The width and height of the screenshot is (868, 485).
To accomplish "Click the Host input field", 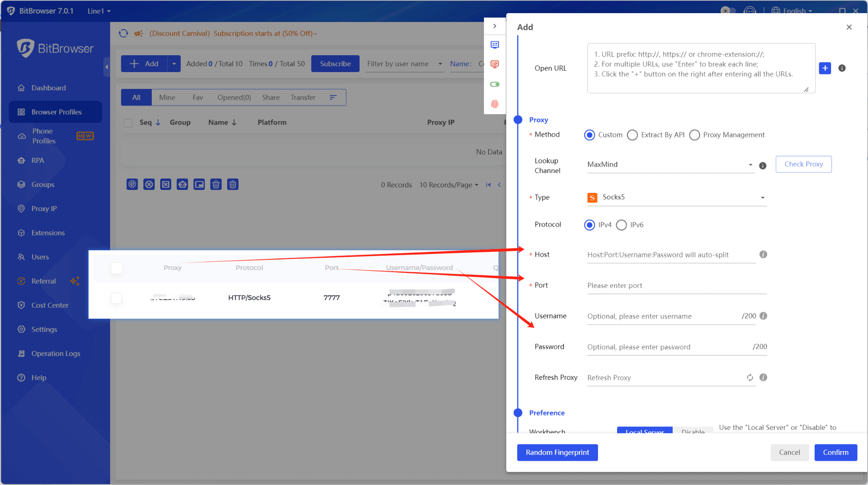I will click(671, 255).
